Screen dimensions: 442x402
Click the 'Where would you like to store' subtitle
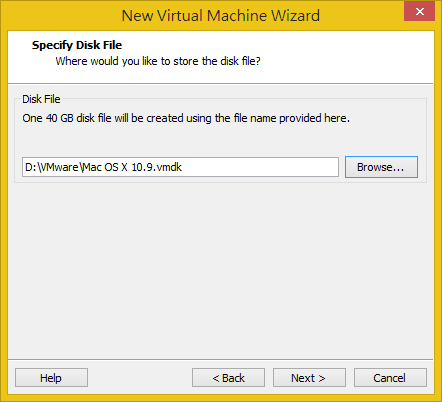click(x=158, y=61)
